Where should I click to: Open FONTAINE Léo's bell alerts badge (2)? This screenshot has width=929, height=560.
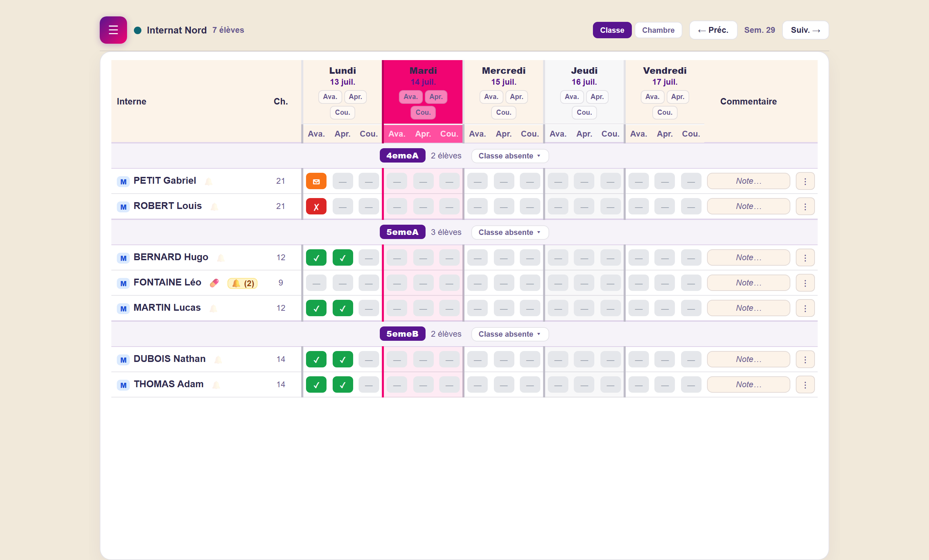(x=242, y=283)
